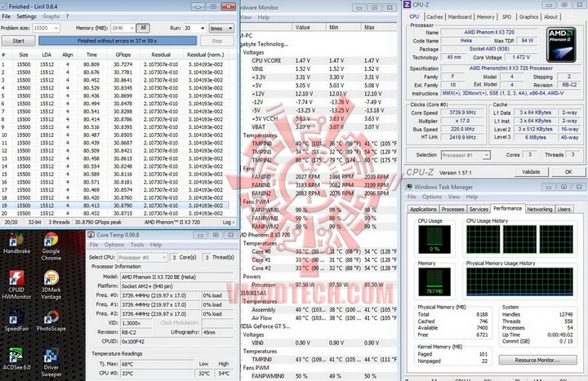Switch to the Graphics tab in CPU-Z
The height and width of the screenshot is (381, 588).
tap(528, 17)
